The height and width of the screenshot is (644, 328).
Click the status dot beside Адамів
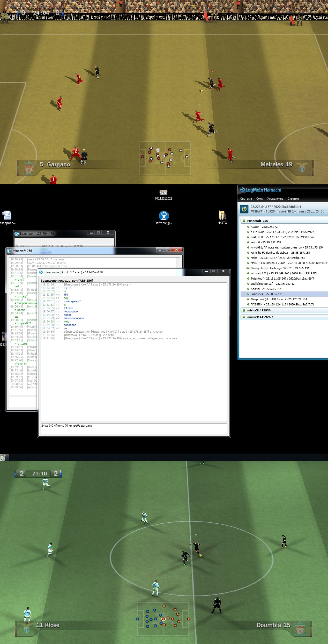click(248, 289)
